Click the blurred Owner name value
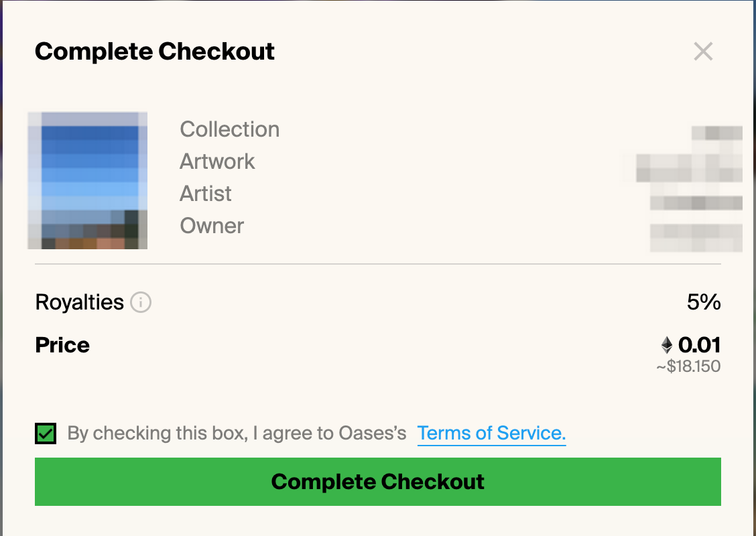756x536 pixels. (x=696, y=238)
